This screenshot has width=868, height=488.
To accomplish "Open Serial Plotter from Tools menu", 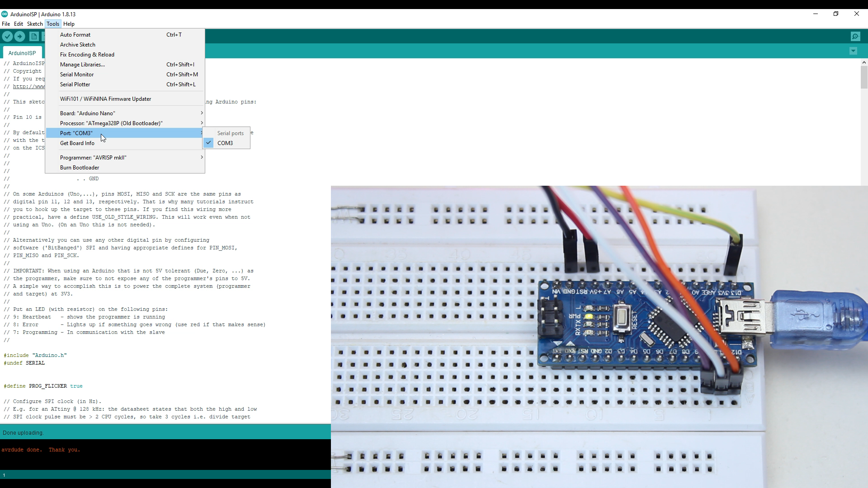I will click(75, 84).
